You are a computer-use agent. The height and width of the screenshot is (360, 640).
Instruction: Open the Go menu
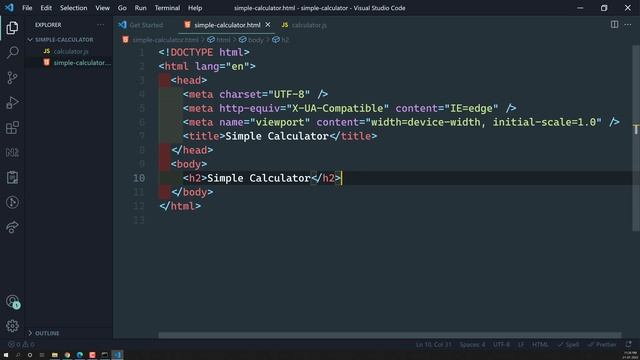point(122,8)
